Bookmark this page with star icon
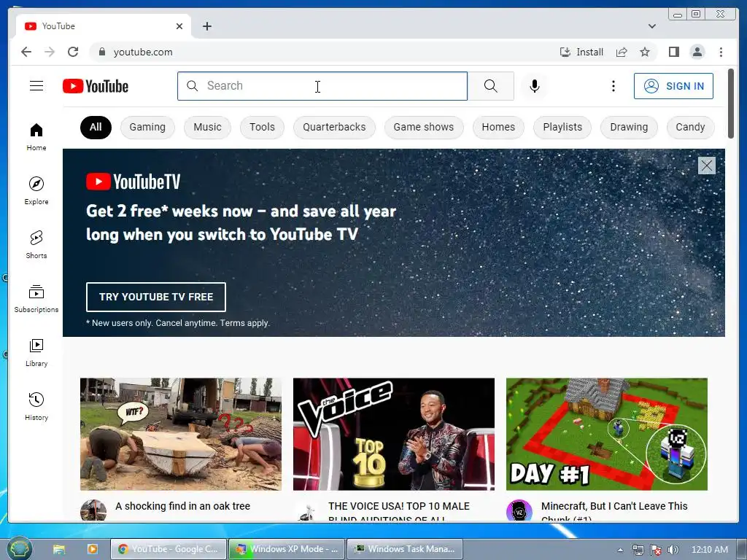Screen dimensions: 747x560 pyautogui.click(x=645, y=52)
